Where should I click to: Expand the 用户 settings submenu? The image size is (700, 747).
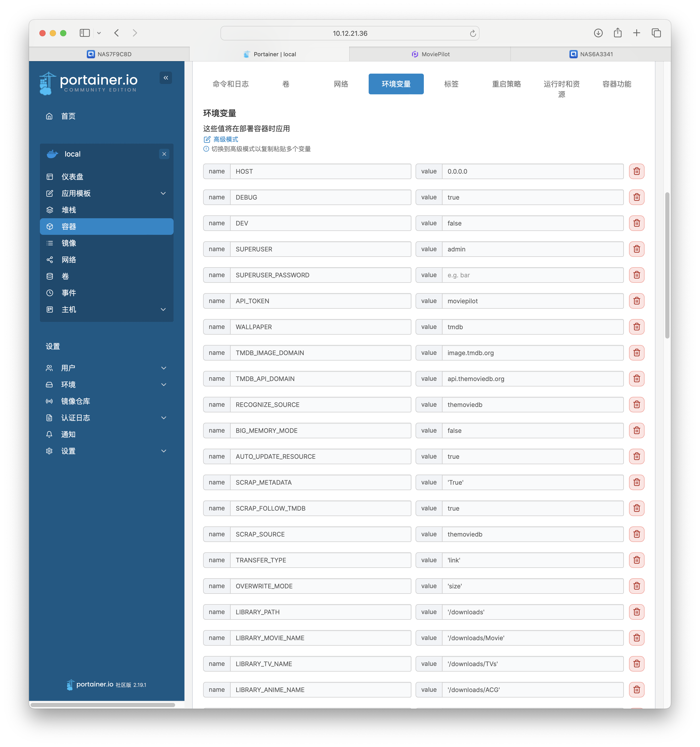(163, 368)
